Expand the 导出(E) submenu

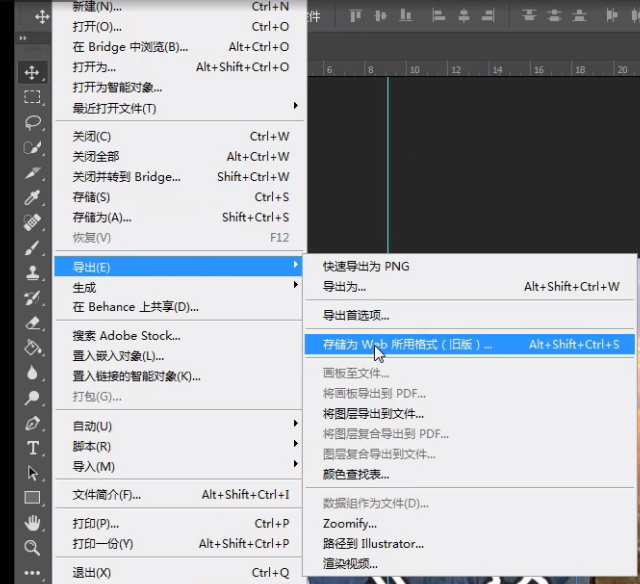click(x=178, y=266)
